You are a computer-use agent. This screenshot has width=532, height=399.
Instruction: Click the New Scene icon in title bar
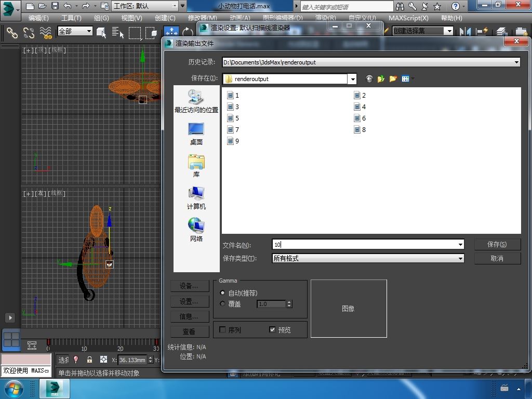[30, 6]
